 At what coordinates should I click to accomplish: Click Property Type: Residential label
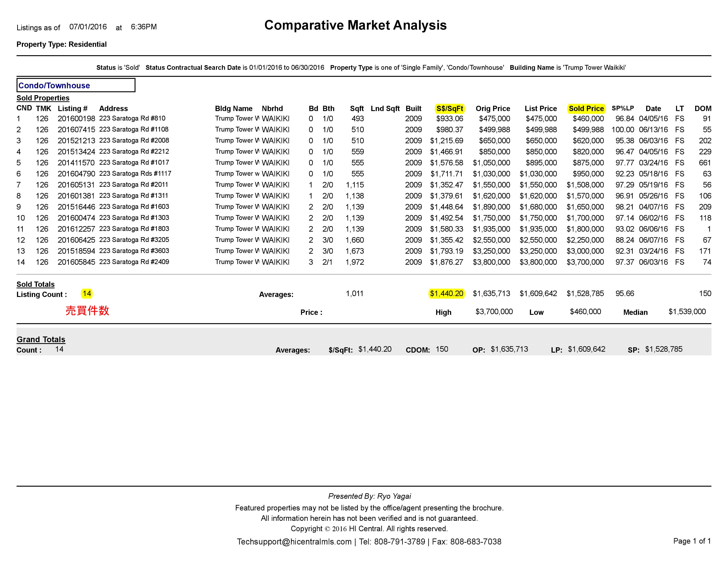click(62, 44)
